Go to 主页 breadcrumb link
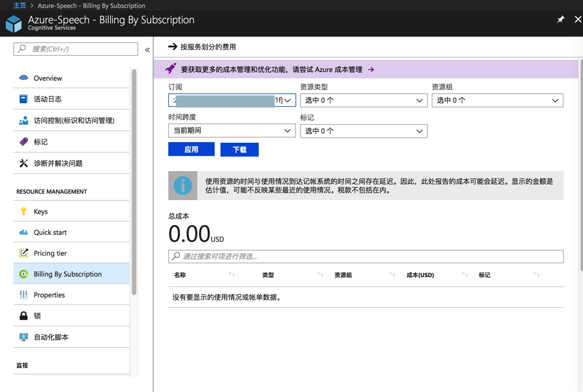The height and width of the screenshot is (392, 583). pos(20,6)
